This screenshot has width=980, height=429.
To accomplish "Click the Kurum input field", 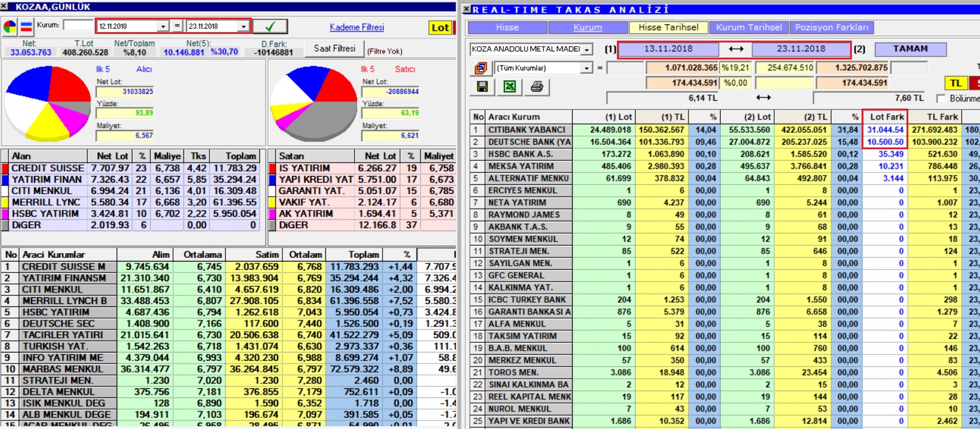I will point(78,25).
